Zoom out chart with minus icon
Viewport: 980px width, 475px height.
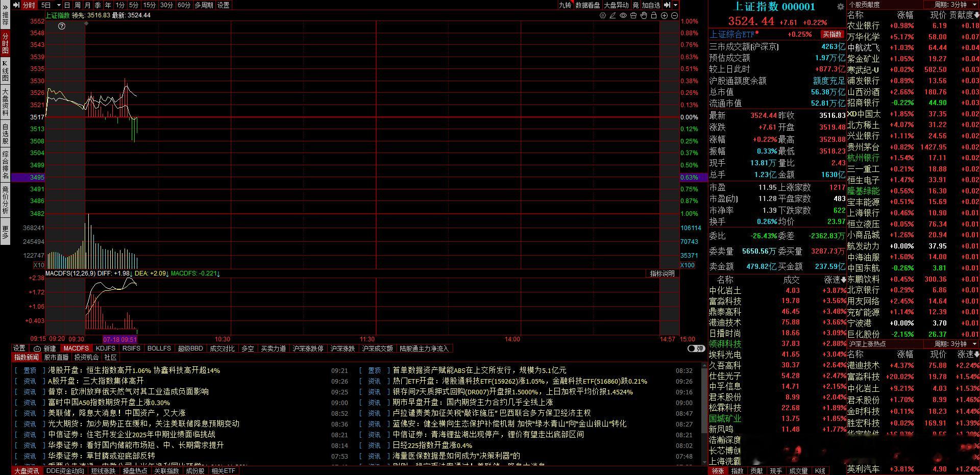(x=674, y=16)
